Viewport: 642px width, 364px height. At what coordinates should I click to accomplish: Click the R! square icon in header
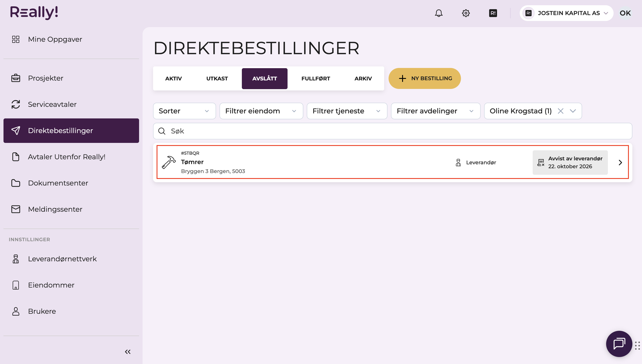(493, 13)
